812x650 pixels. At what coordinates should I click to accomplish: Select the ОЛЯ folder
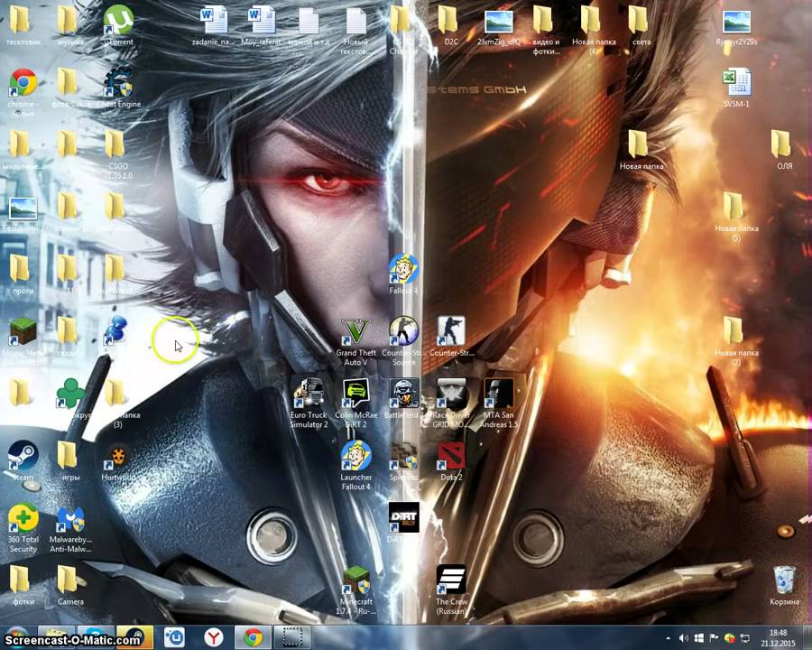click(x=784, y=151)
